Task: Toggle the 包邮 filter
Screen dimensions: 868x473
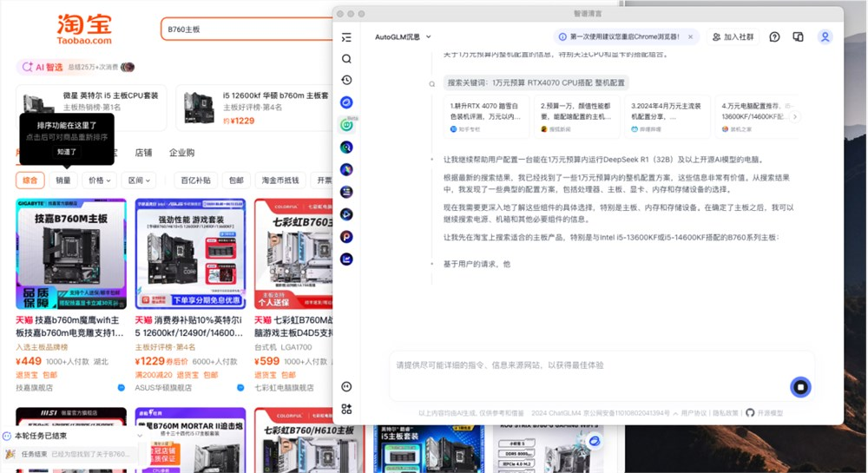Action: pos(236,181)
